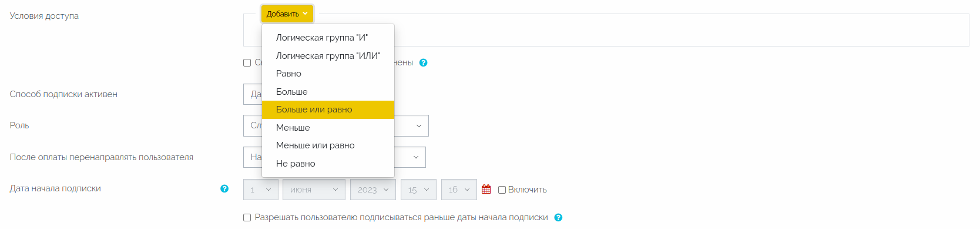Toggle the checkbox below access conditions box
The width and height of the screenshot is (980, 229).
click(247, 62)
